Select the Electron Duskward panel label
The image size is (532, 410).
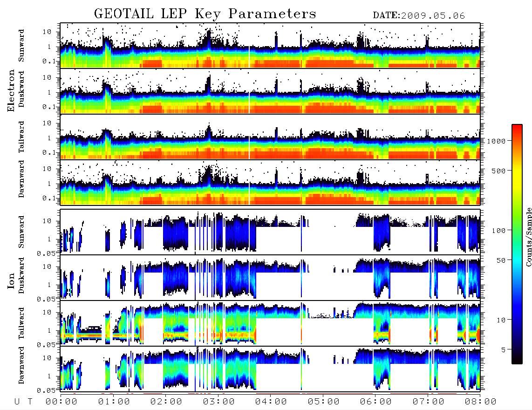[21, 89]
